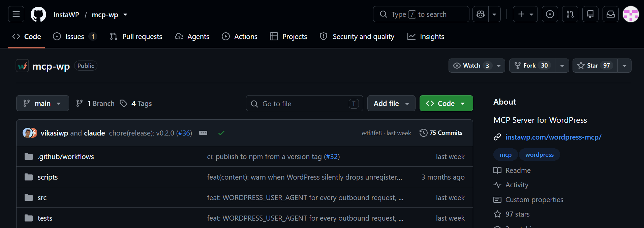Screen dimensions: 644x228
Task: Click the Readme book icon
Action: (x=497, y=170)
